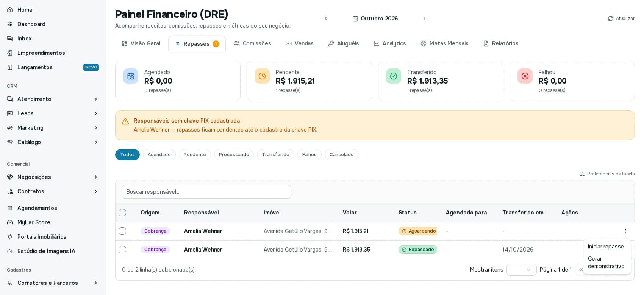Screen dimensions: 644x295
Task: Open Preferências da tabela
Action: tap(607, 174)
